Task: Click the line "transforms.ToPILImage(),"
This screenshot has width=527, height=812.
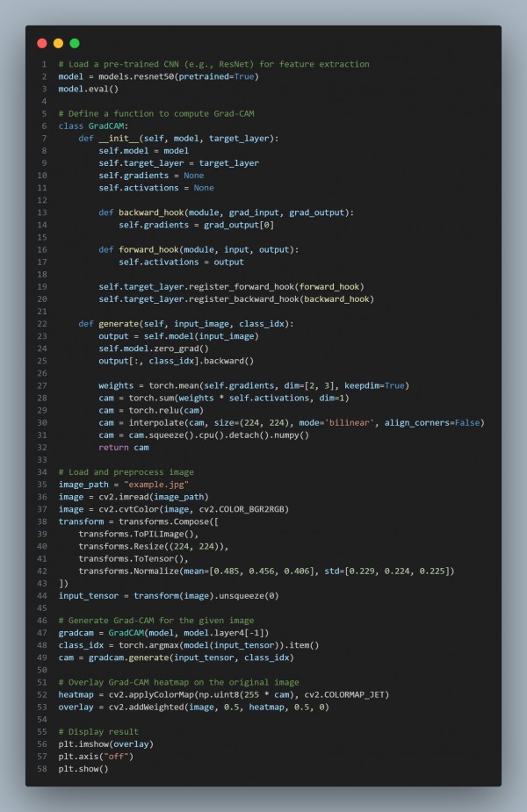Action: click(139, 535)
